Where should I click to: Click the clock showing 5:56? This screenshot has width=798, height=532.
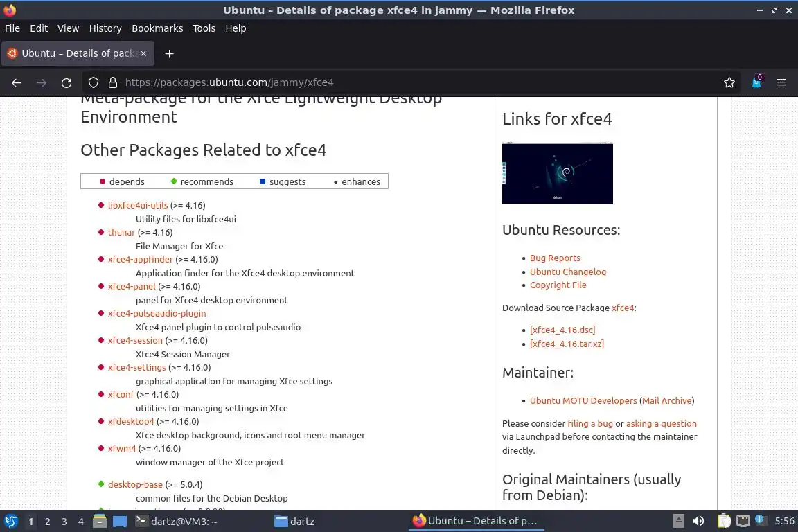point(784,521)
